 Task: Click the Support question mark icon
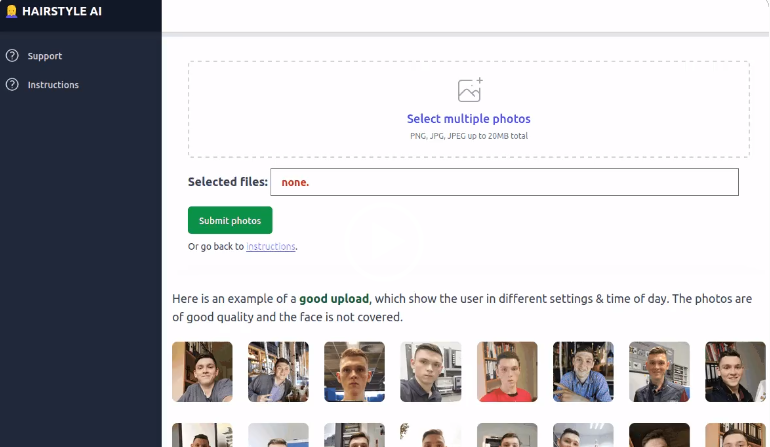(12, 56)
